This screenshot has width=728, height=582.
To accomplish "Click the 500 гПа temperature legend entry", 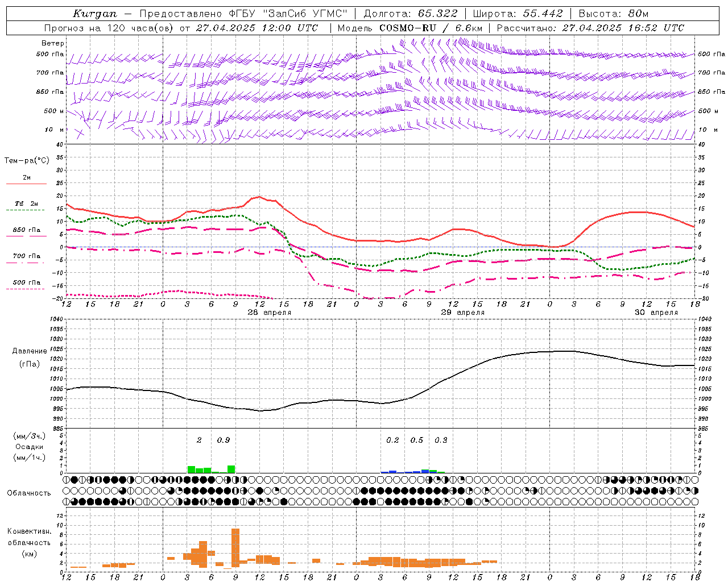I will [x=26, y=282].
